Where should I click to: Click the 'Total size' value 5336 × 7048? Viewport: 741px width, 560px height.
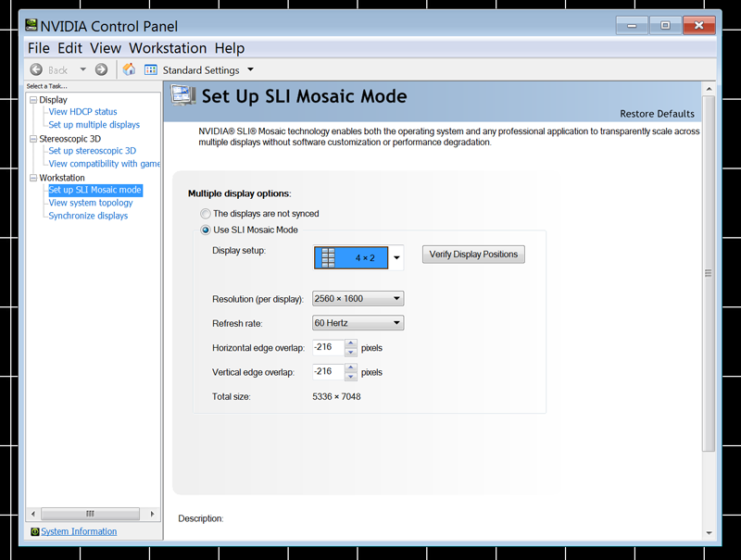point(336,396)
